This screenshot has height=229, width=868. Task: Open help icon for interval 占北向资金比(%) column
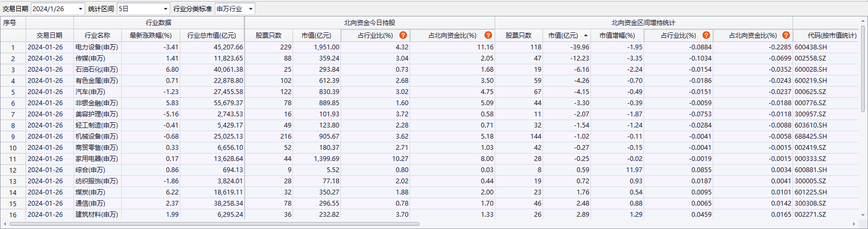[786, 35]
